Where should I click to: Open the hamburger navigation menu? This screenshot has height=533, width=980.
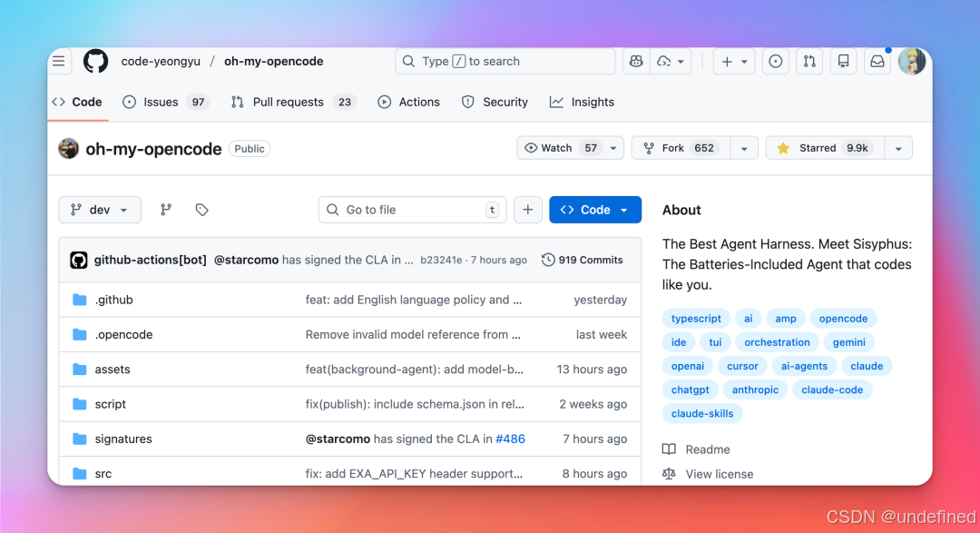pos(59,62)
